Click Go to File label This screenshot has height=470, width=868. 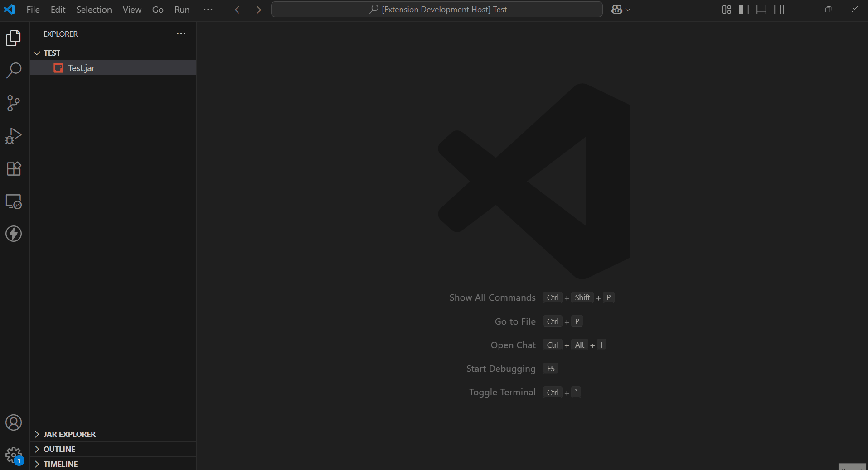[515, 321]
